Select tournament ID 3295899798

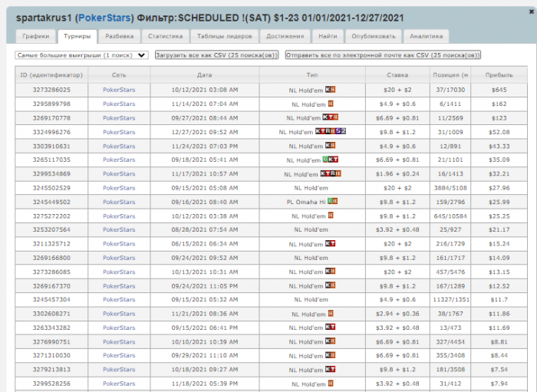point(51,104)
